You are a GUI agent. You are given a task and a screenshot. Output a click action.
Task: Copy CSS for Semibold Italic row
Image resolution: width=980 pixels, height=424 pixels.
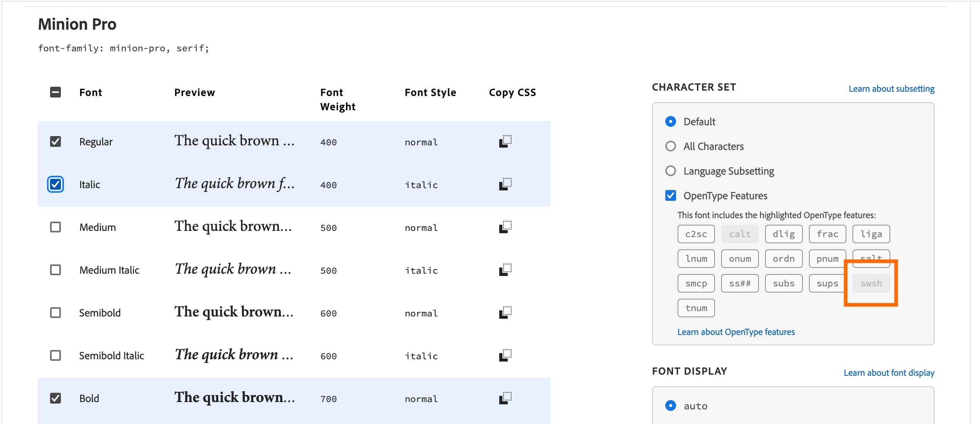[x=505, y=355]
